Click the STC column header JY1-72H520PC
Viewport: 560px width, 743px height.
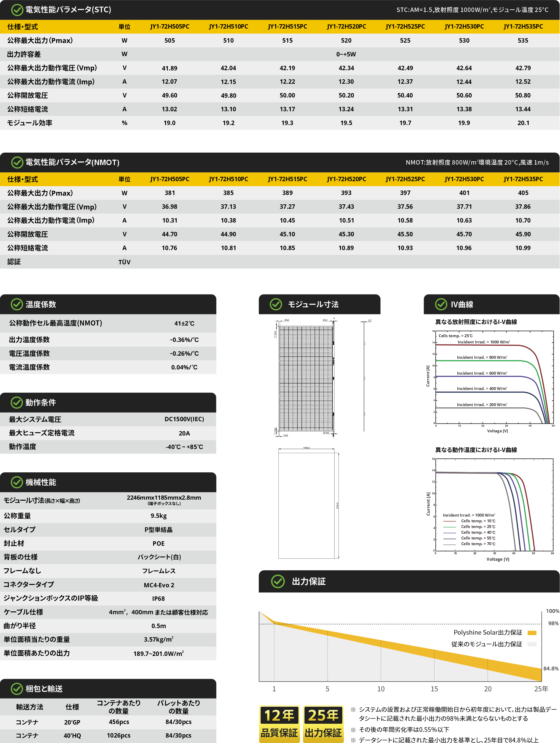tap(346, 27)
